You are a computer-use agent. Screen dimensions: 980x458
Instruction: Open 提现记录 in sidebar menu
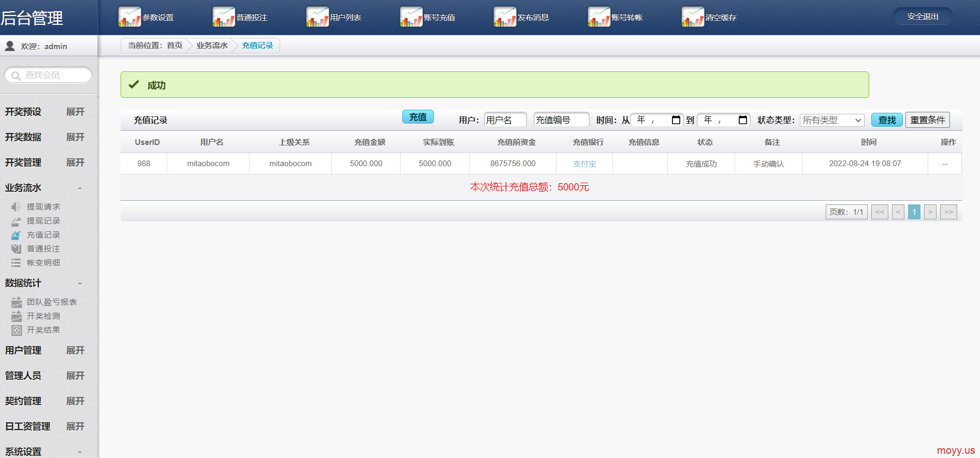coord(43,221)
